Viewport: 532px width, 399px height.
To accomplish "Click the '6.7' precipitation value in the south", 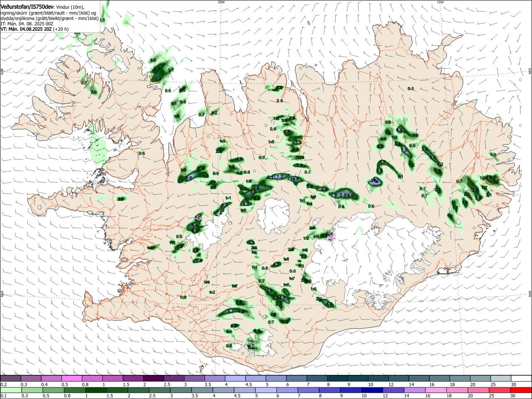I will 231,311.
